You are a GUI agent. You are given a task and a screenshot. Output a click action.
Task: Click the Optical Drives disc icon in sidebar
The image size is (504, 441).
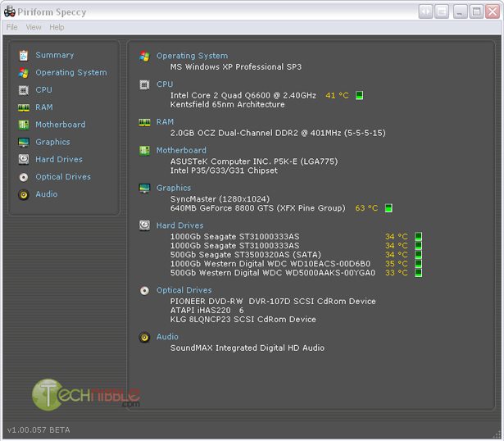click(x=24, y=177)
